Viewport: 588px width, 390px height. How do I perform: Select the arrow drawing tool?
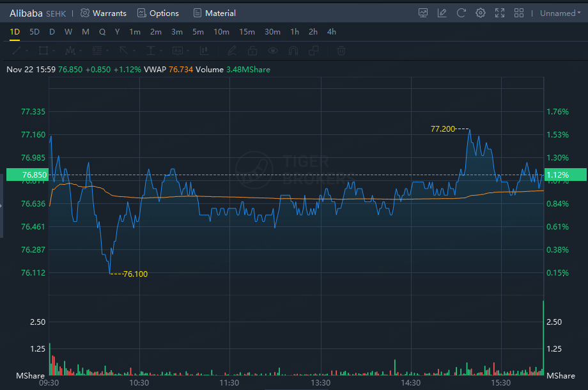pyautogui.click(x=124, y=51)
